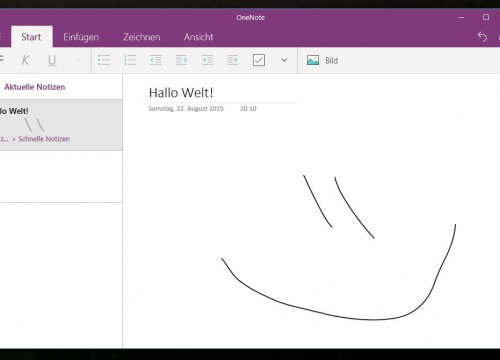Insert a numbered list
The image size is (500, 360).
[130, 60]
